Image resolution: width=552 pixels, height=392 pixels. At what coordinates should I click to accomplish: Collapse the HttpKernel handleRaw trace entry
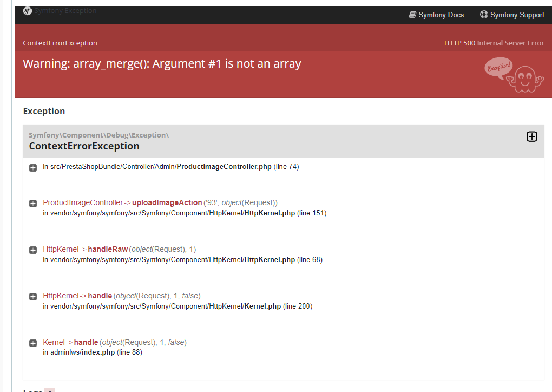[33, 250]
